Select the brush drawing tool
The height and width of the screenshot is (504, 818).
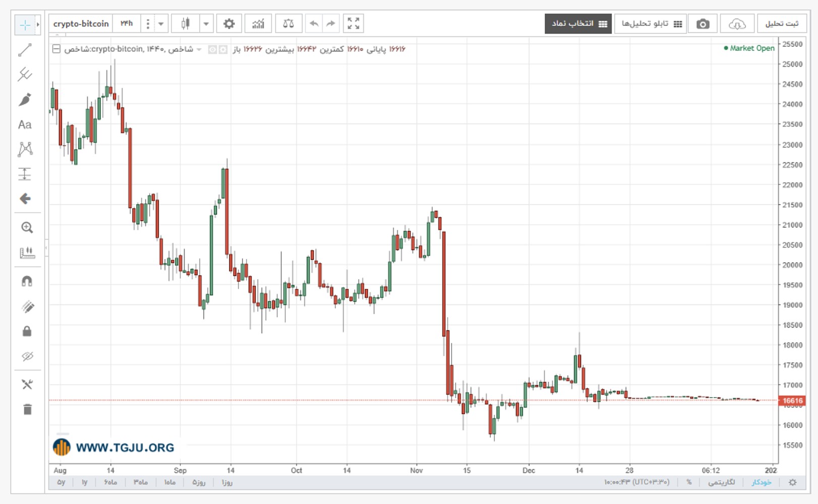[x=25, y=99]
